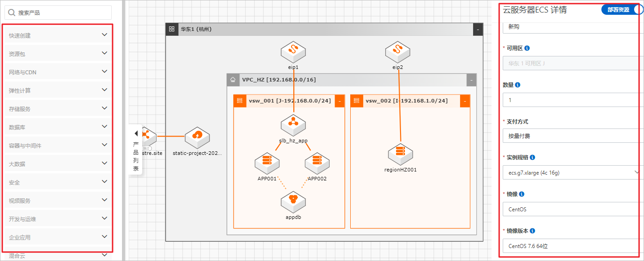This screenshot has height=261, width=644.
Task: Click the 云服务器ECS 详情 heading
Action: [535, 9]
